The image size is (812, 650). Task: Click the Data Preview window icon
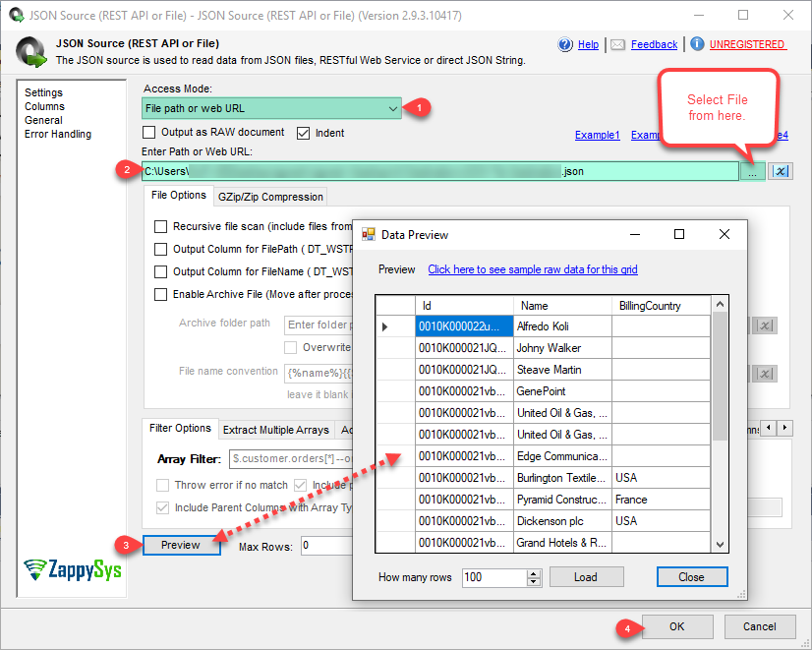click(x=369, y=235)
